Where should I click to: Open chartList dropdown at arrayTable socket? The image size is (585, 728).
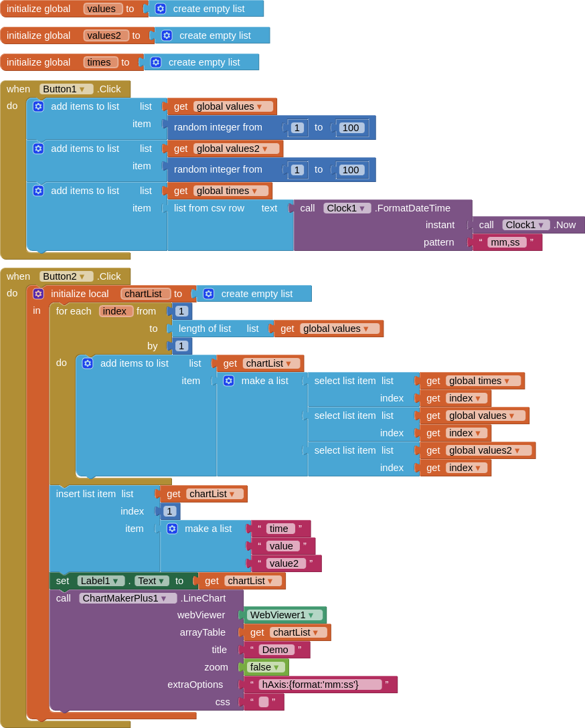(298, 632)
